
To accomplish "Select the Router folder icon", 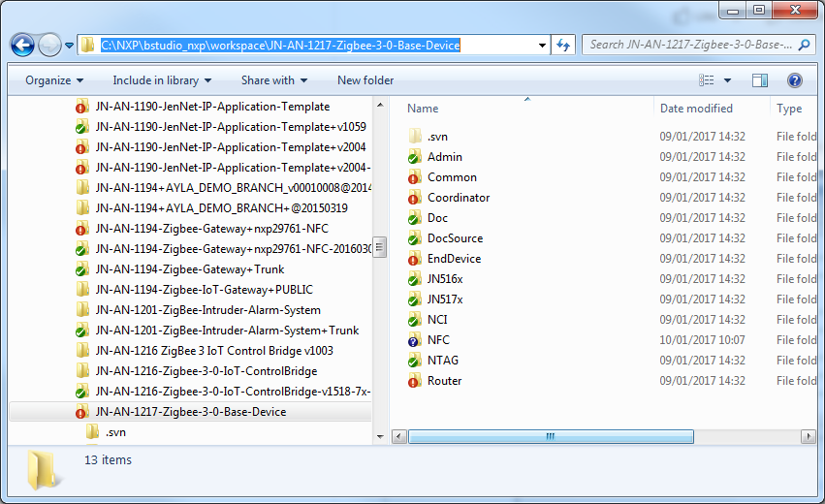I will click(x=415, y=381).
